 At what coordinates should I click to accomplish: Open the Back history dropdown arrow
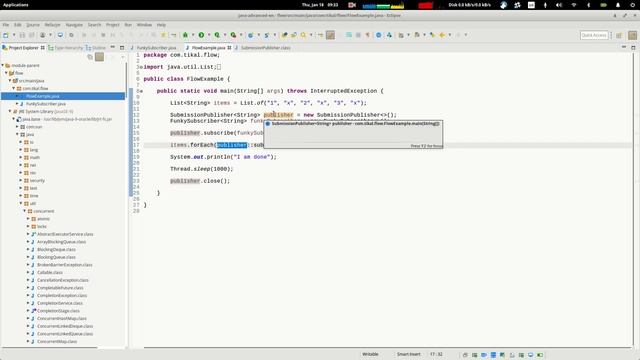[x=449, y=36]
